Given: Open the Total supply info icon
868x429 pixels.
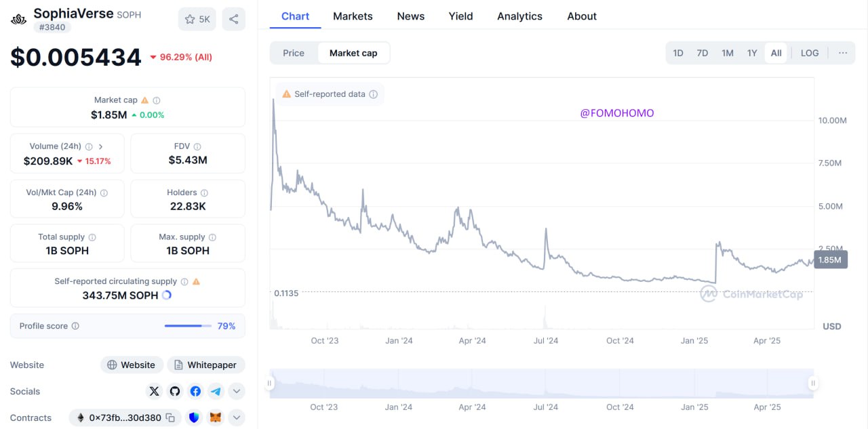Looking at the screenshot, I should [x=92, y=237].
